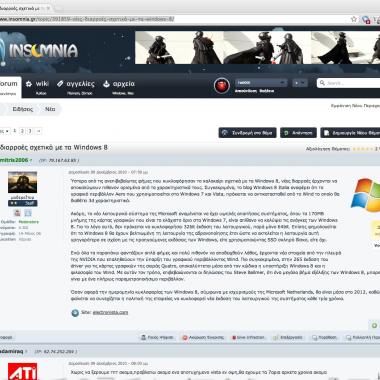This screenshot has height=380, width=380.
Task: Click the globe icon next to Site
Action: point(75,313)
